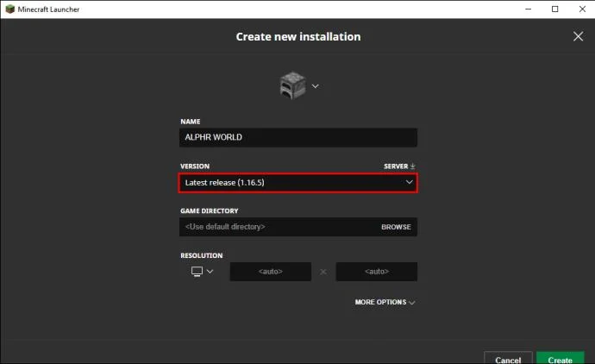Click the resolution width auto field

(271, 272)
